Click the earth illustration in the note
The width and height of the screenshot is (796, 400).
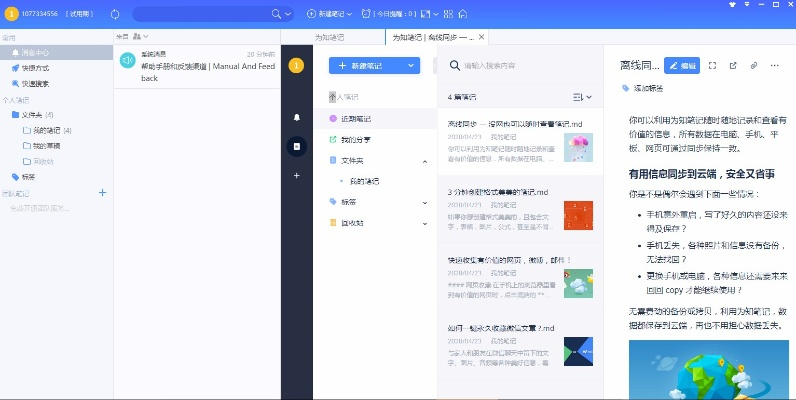(x=709, y=370)
